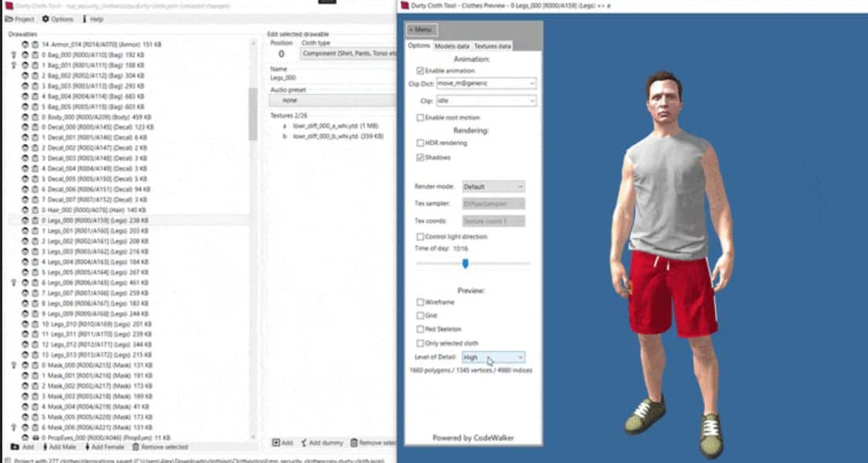The image size is (868, 463).
Task: Enable the Wireframe preview checkbox
Action: tap(420, 302)
